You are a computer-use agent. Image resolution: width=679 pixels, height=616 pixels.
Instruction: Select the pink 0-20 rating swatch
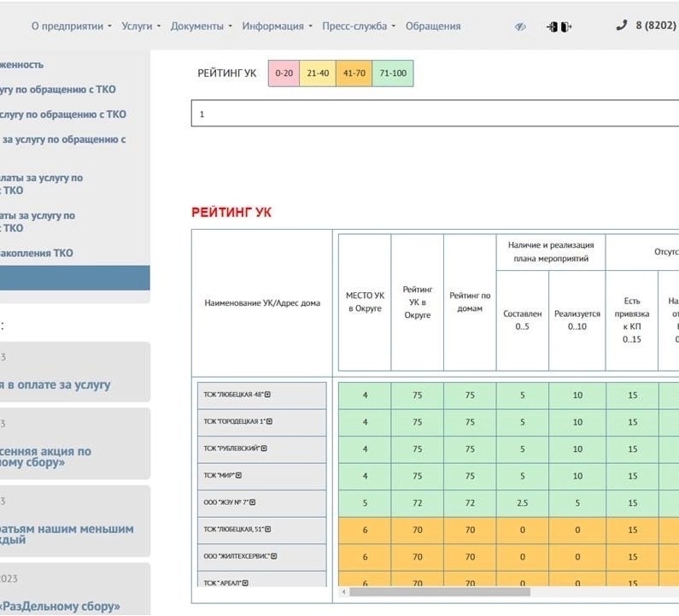284,73
